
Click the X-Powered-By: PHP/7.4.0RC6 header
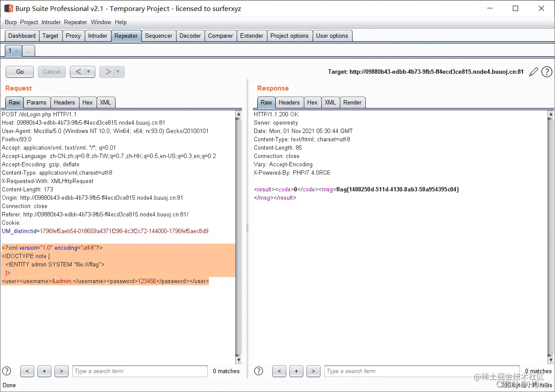pos(292,173)
